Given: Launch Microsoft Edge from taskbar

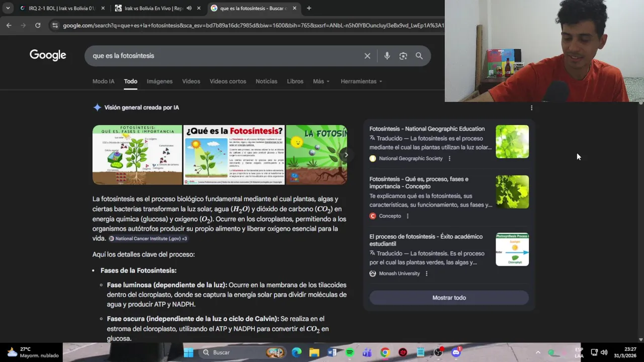Looking at the screenshot, I should (297, 352).
